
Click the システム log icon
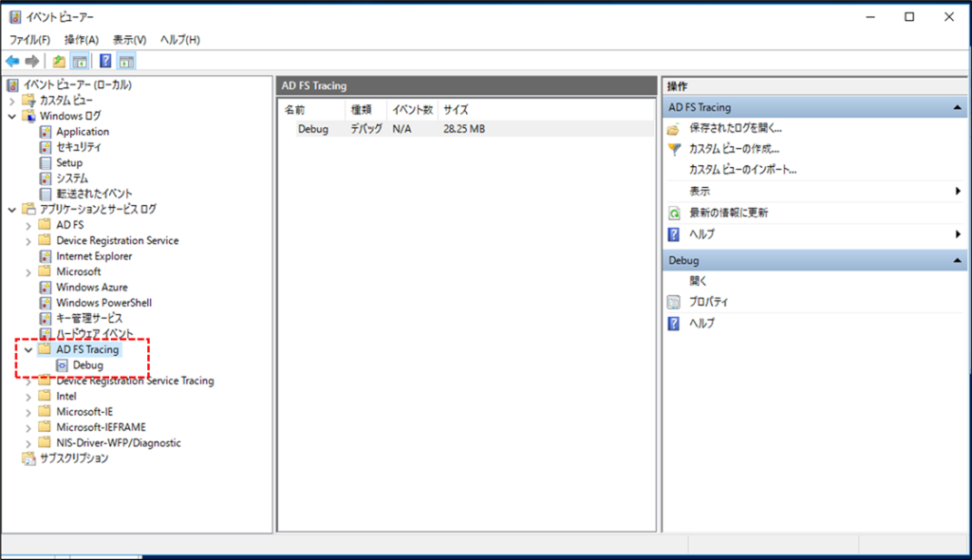pos(46,178)
